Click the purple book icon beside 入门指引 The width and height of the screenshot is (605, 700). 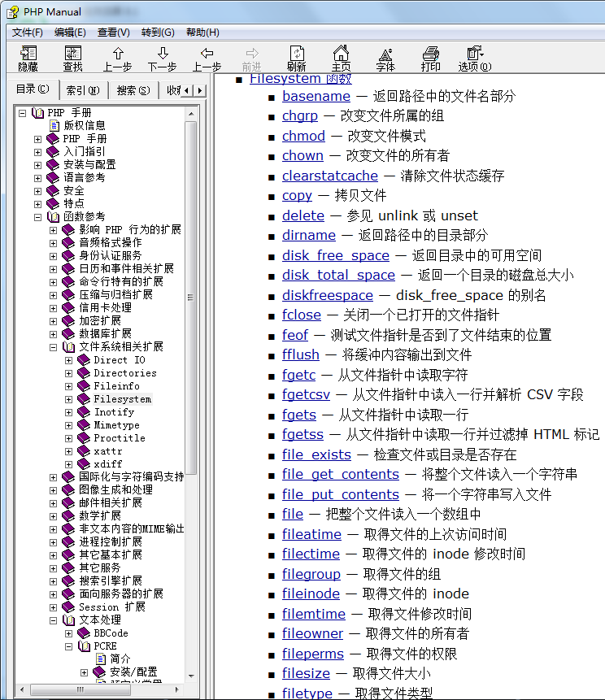pos(53,152)
